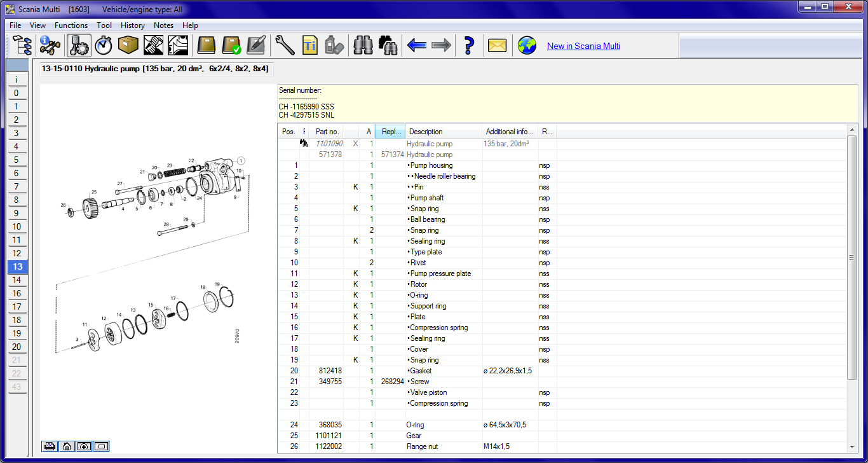Click replacement number 268294
This screenshot has height=463, width=868.
coord(392,382)
